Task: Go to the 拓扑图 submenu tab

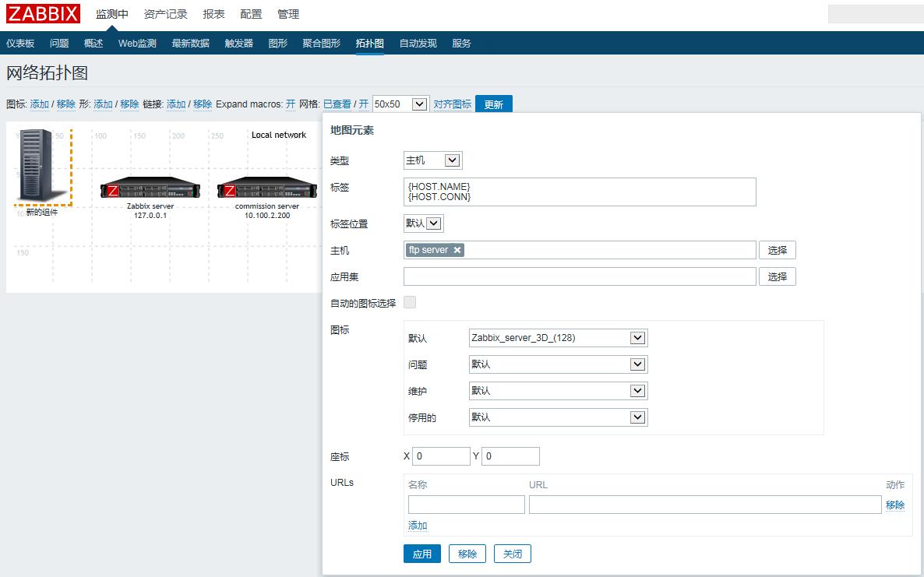Action: point(369,44)
